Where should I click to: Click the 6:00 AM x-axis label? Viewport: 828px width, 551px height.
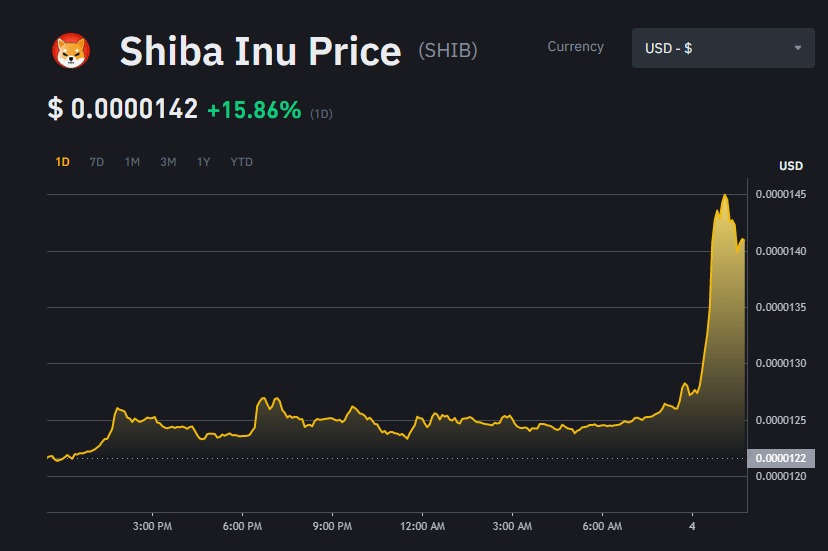[x=602, y=526]
